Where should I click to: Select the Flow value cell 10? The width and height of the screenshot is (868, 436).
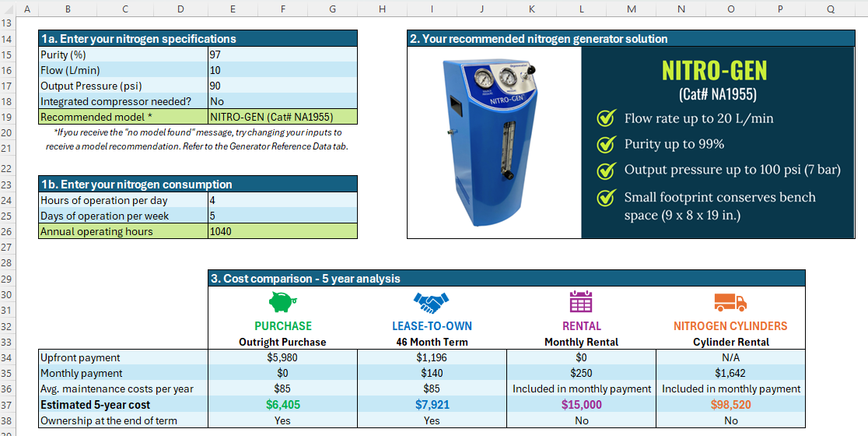(x=282, y=70)
